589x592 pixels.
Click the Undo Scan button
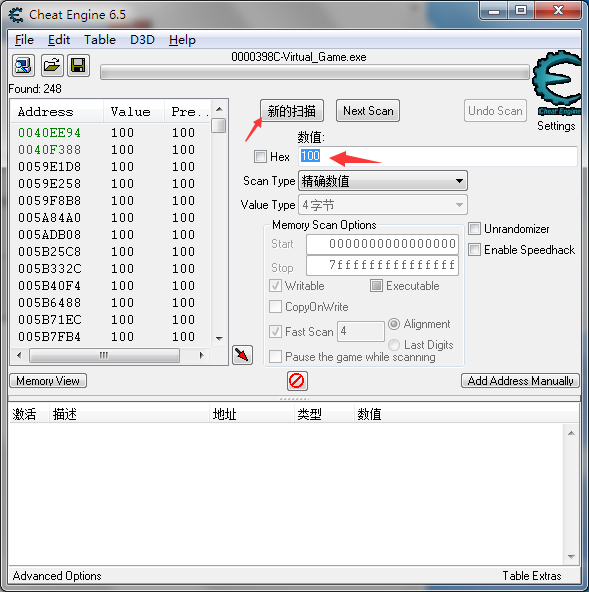pos(495,111)
